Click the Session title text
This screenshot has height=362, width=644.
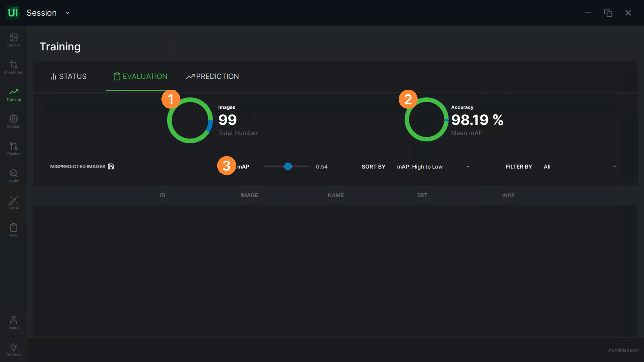42,13
